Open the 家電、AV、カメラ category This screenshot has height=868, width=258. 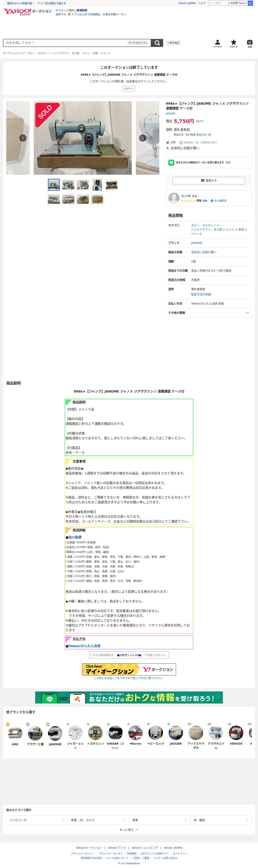point(98,820)
